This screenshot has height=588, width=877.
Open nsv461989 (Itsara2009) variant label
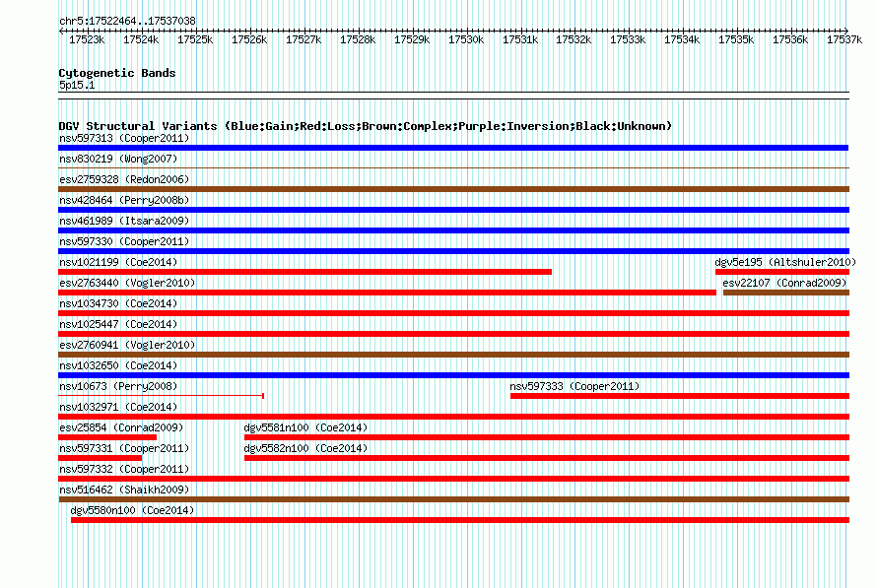[x=124, y=221]
